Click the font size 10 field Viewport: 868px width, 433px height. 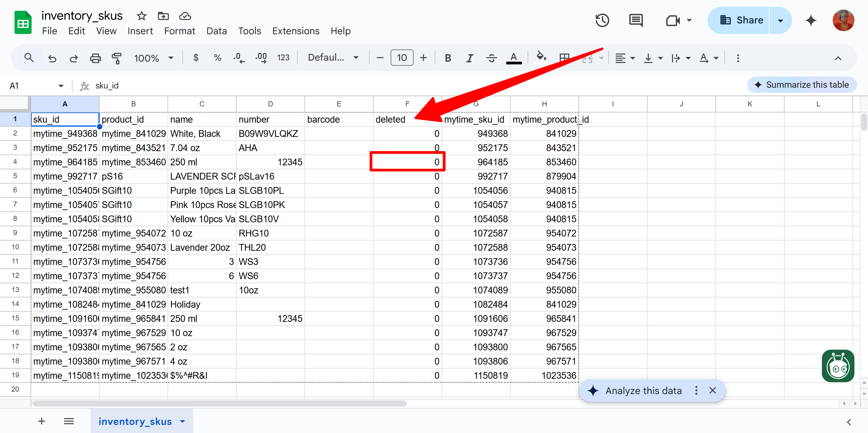[402, 58]
